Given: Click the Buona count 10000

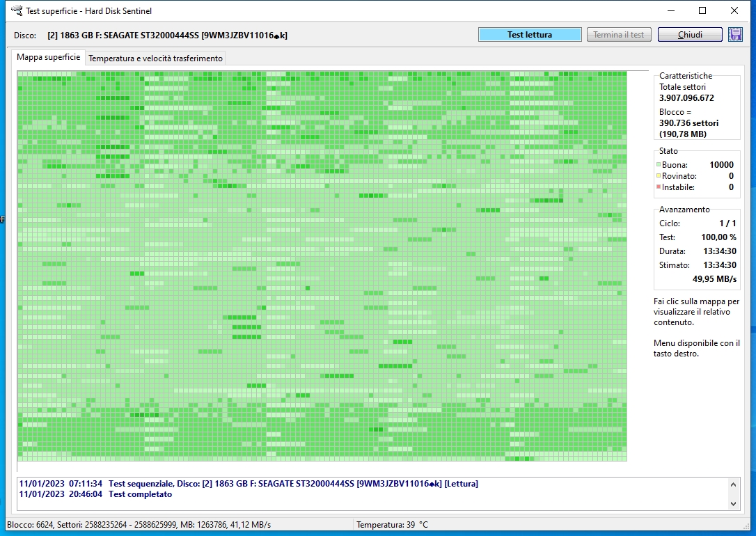Looking at the screenshot, I should pos(721,165).
